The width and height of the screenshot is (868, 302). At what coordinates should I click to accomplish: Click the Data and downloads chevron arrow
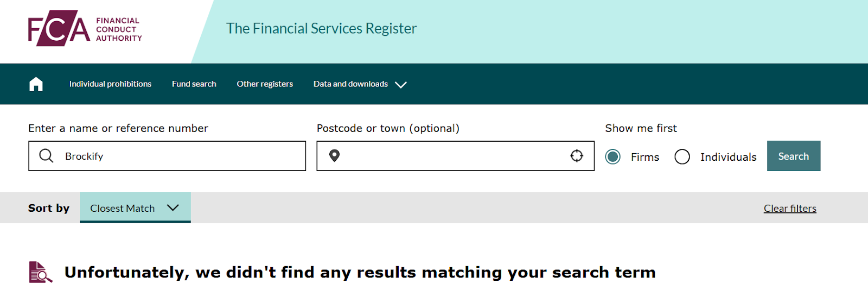pyautogui.click(x=401, y=85)
